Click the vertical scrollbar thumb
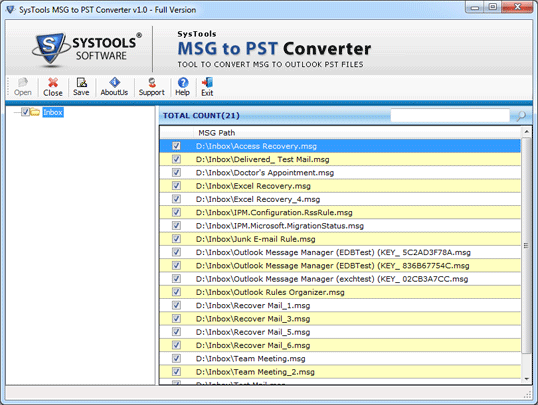538x405 pixels. click(526, 245)
